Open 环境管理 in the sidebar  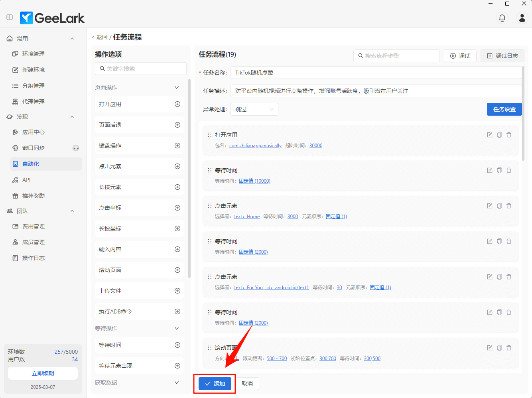coord(33,54)
